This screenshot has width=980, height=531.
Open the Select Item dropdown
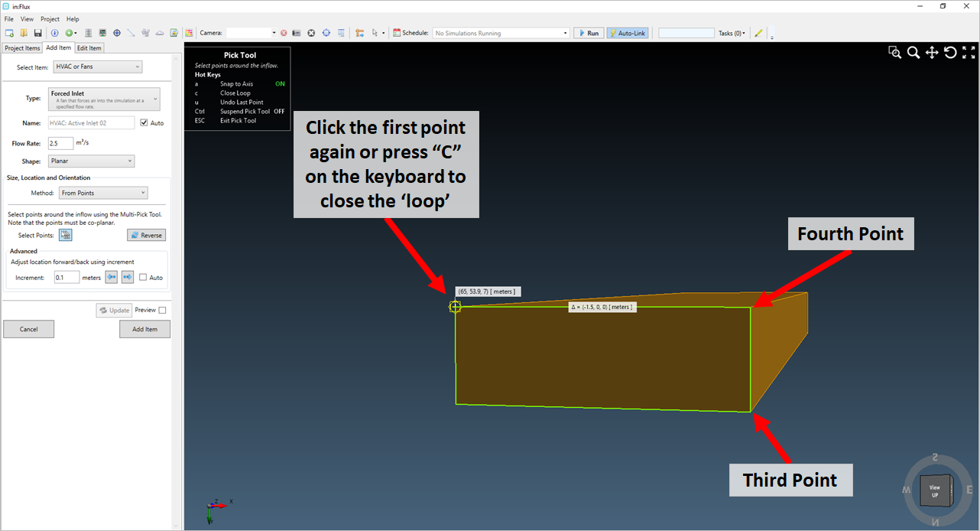point(96,67)
